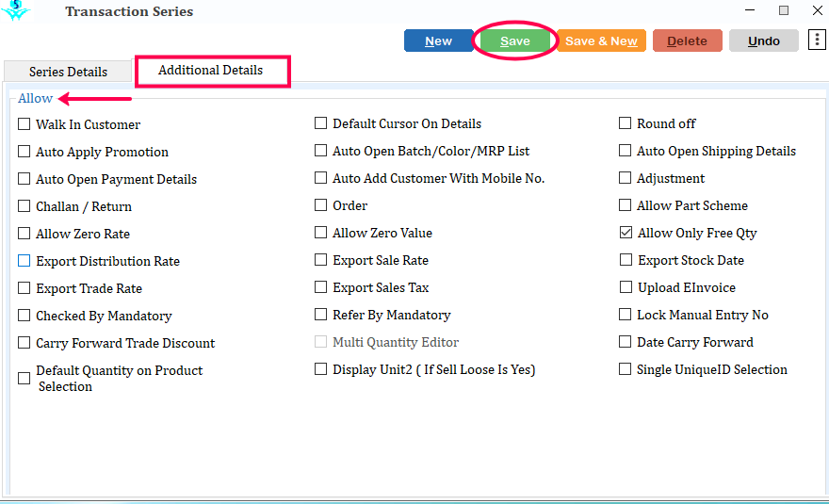
Task: Uncheck Allow Only Free Qty
Action: (x=626, y=233)
